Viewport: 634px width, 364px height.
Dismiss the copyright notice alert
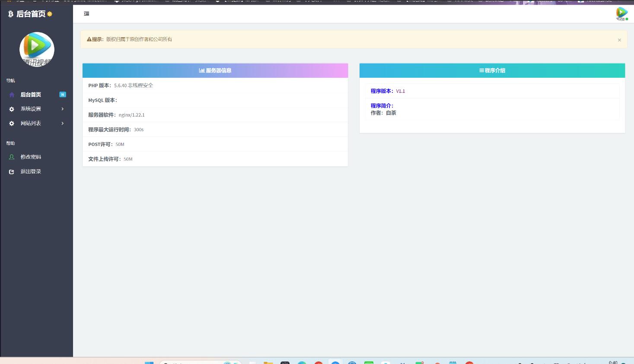click(x=619, y=40)
